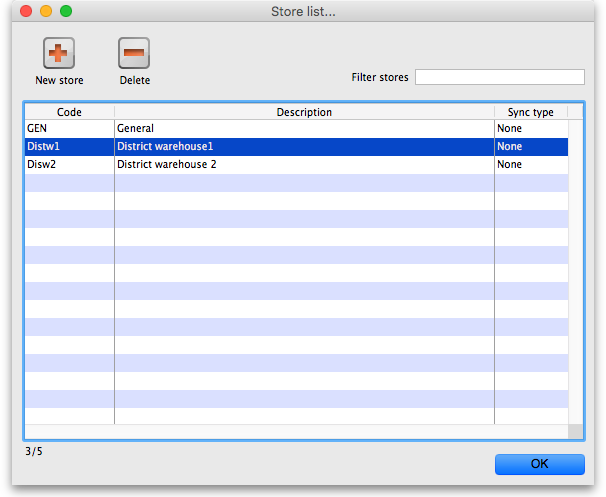The height and width of the screenshot is (497, 606).
Task: Sort by the Description column header
Action: click(304, 112)
